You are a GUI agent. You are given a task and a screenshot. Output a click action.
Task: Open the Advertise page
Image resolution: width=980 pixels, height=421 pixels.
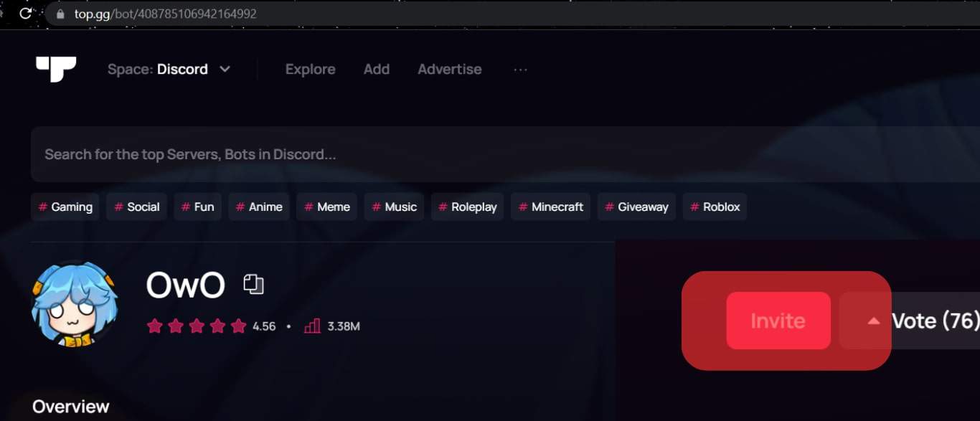coord(450,69)
